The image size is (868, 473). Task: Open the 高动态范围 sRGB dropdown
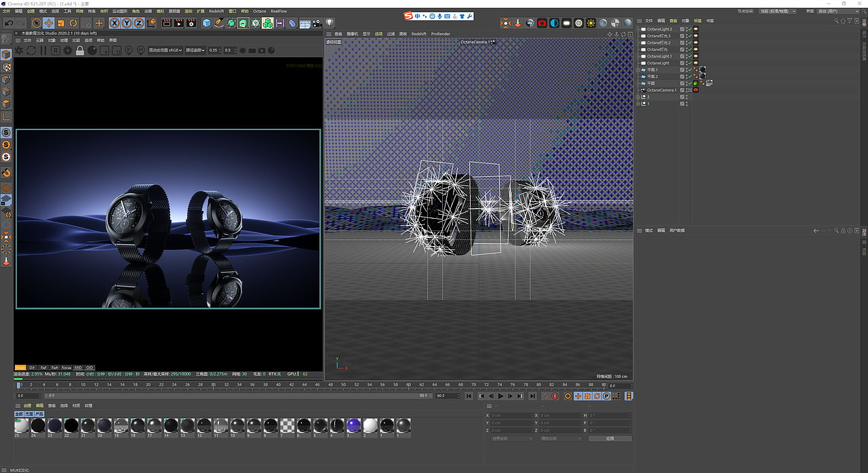(x=165, y=50)
